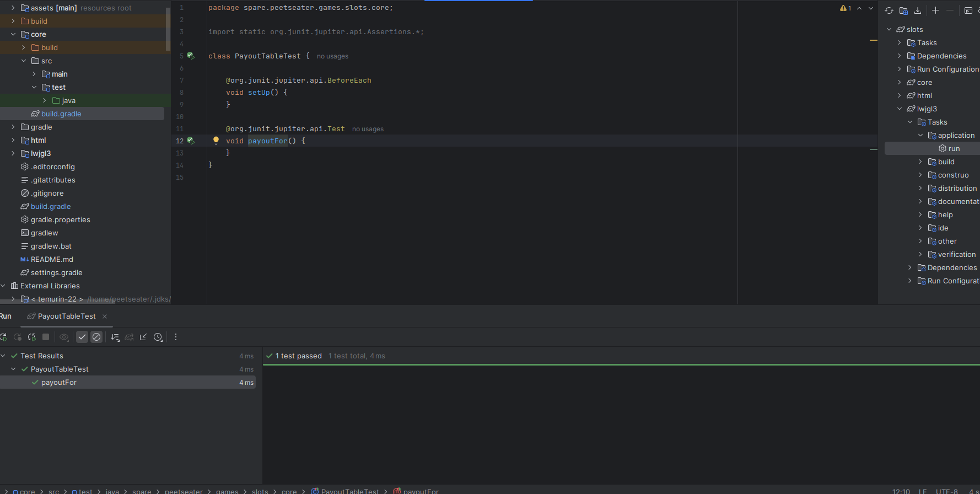Open the test history clock icon
Image resolution: width=980 pixels, height=494 pixels.
[x=158, y=337]
